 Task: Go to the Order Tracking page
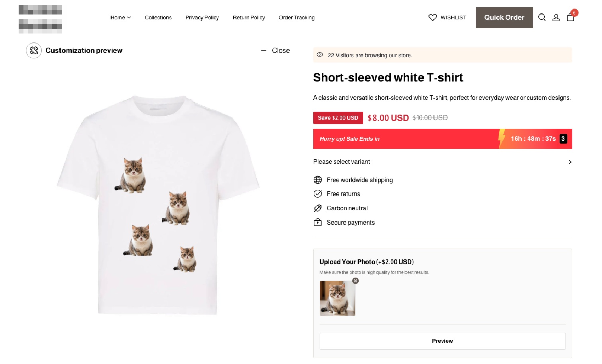(x=296, y=18)
